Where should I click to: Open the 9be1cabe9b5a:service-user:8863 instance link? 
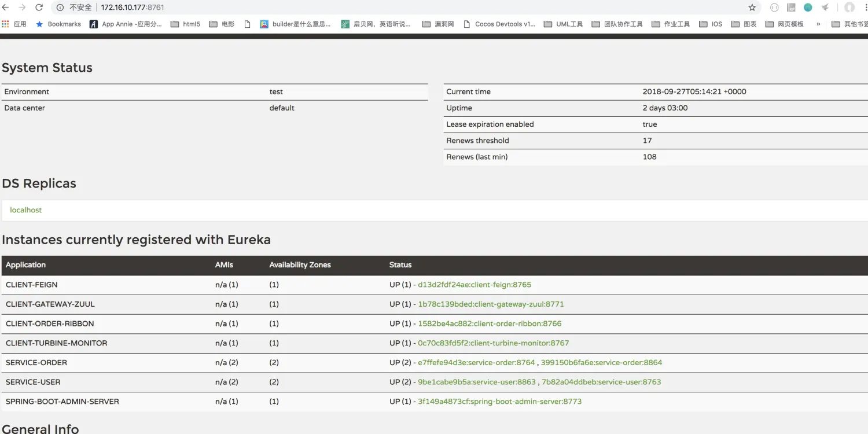pyautogui.click(x=477, y=382)
